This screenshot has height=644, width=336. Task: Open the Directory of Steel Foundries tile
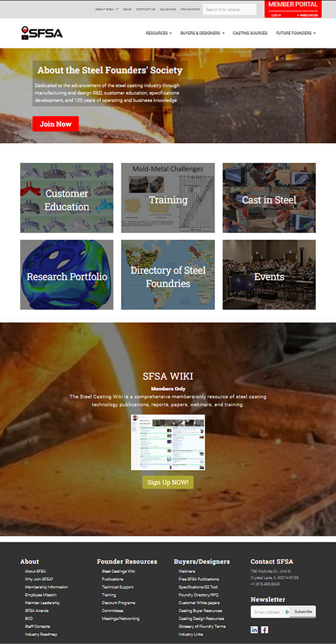(x=167, y=275)
